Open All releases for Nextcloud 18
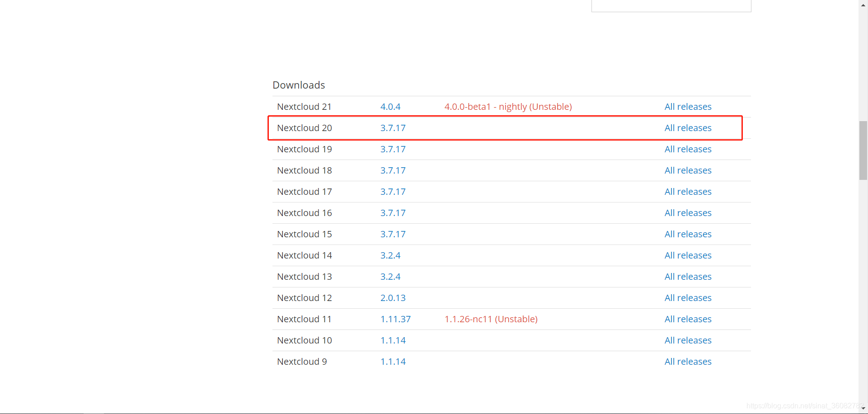Viewport: 868px width, 414px height. [x=688, y=170]
